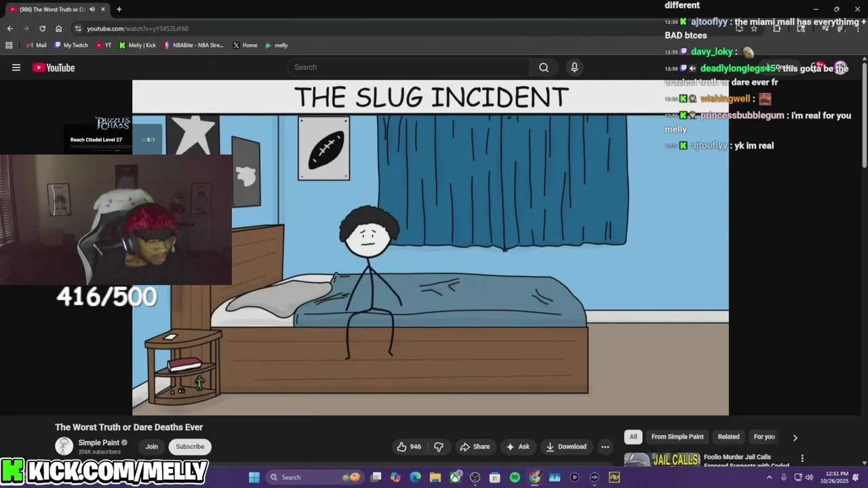The width and height of the screenshot is (868, 488).
Task: Open a new browser tab
Action: click(119, 9)
